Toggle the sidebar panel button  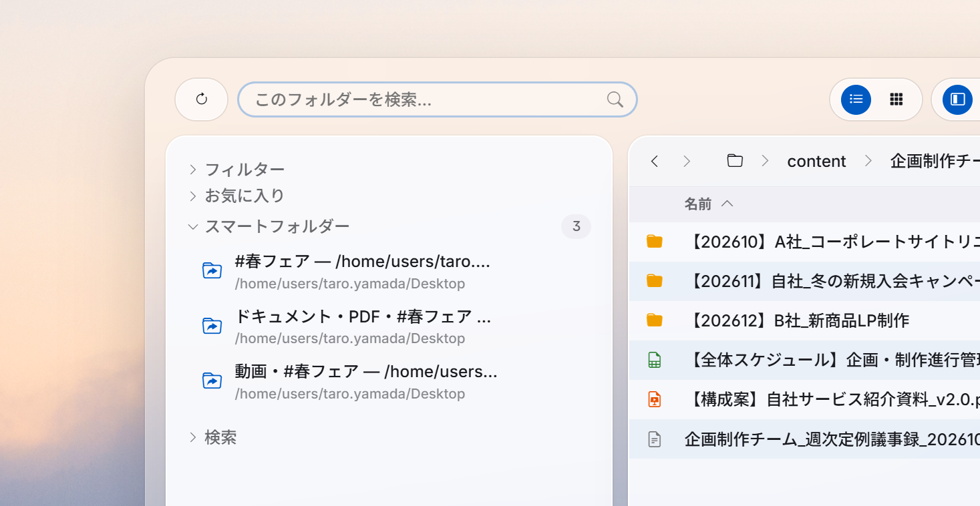[958, 99]
